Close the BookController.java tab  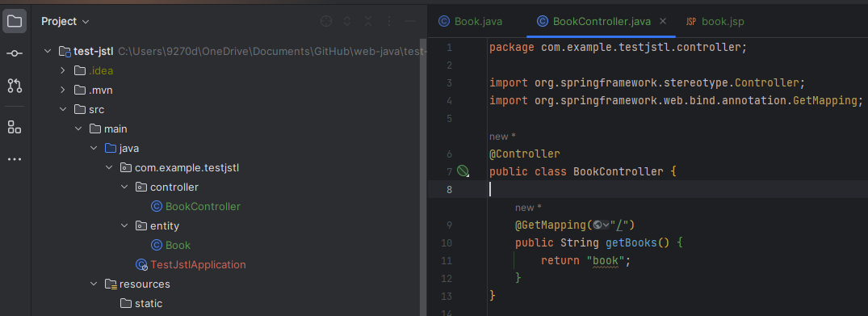pyautogui.click(x=663, y=22)
